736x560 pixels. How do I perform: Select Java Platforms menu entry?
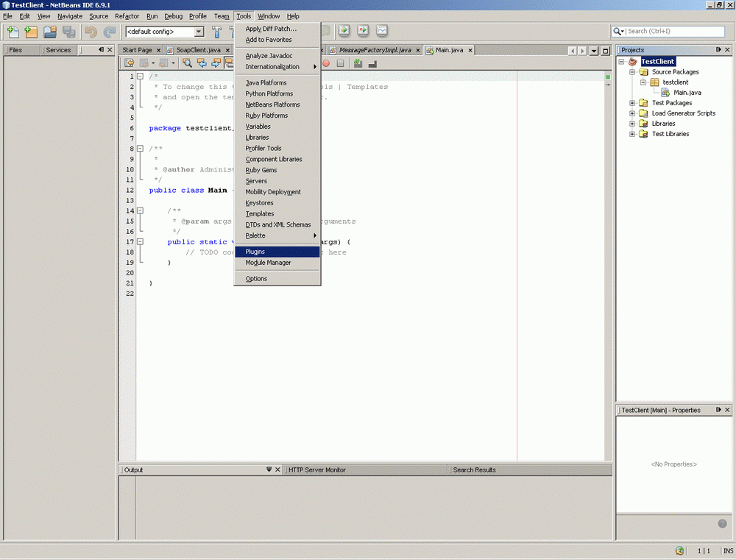coord(277,82)
